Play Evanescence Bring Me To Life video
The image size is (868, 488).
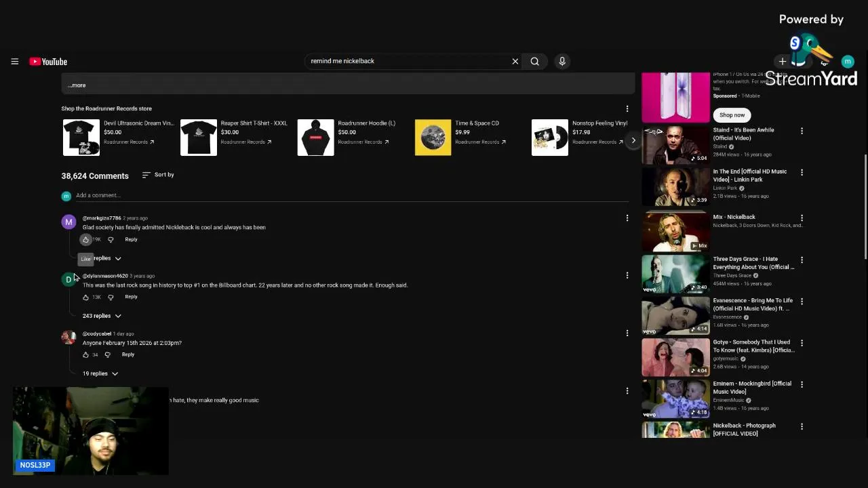(x=676, y=315)
